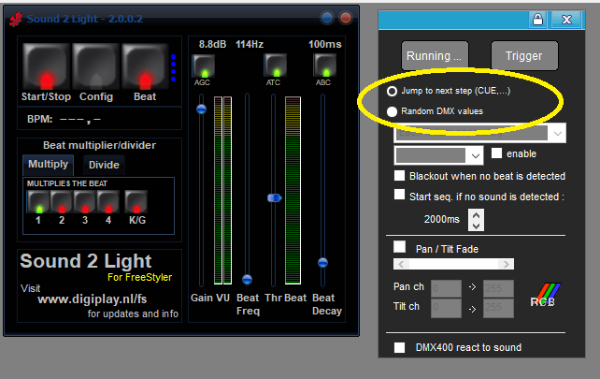The width and height of the screenshot is (600, 379).
Task: Check the DMX400 react to sound box
Action: tap(399, 348)
